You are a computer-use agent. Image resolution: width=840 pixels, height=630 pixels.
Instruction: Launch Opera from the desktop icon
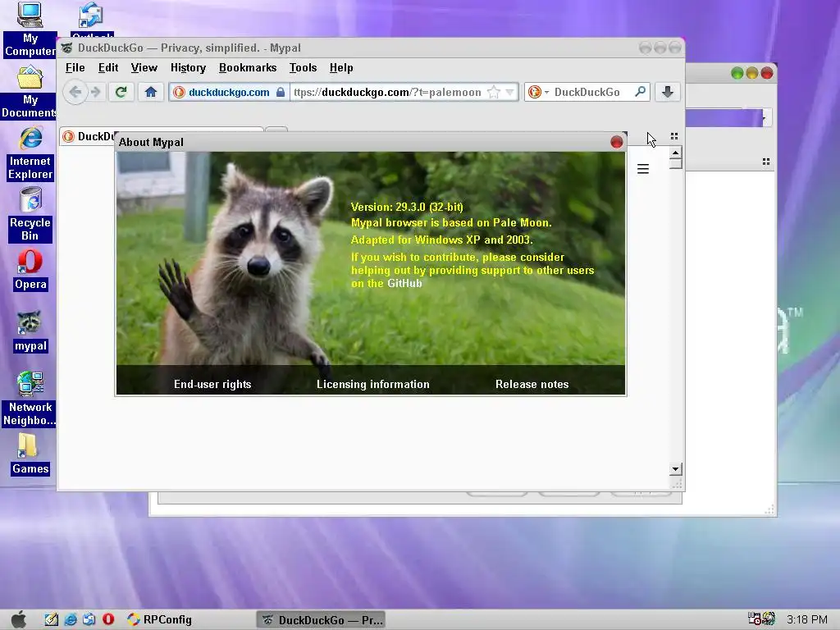[x=30, y=271]
